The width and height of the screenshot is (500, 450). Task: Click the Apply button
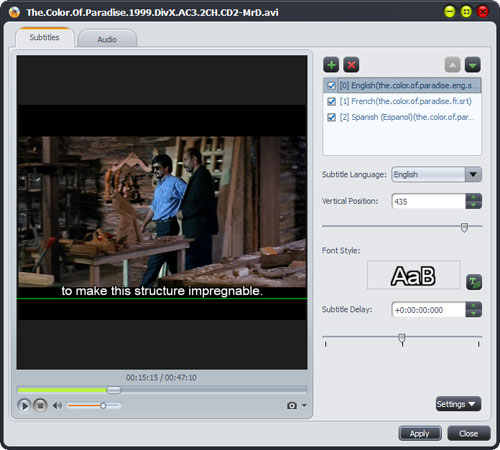[420, 433]
